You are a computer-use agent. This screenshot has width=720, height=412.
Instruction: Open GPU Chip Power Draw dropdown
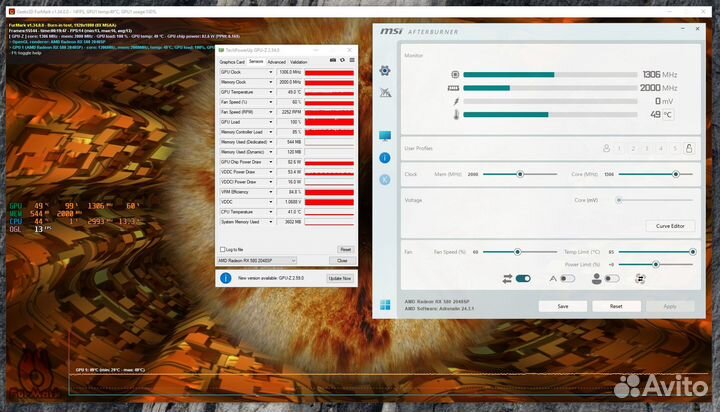pos(270,162)
